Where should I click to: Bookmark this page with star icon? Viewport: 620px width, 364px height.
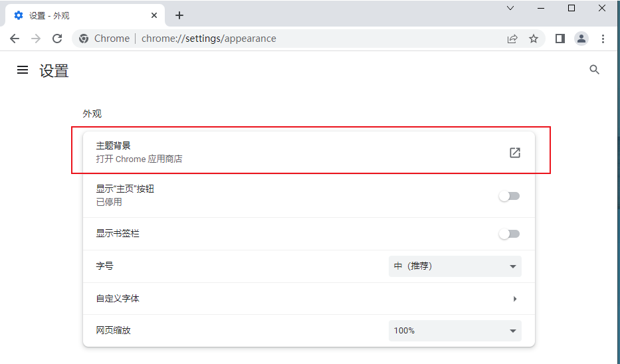(534, 39)
